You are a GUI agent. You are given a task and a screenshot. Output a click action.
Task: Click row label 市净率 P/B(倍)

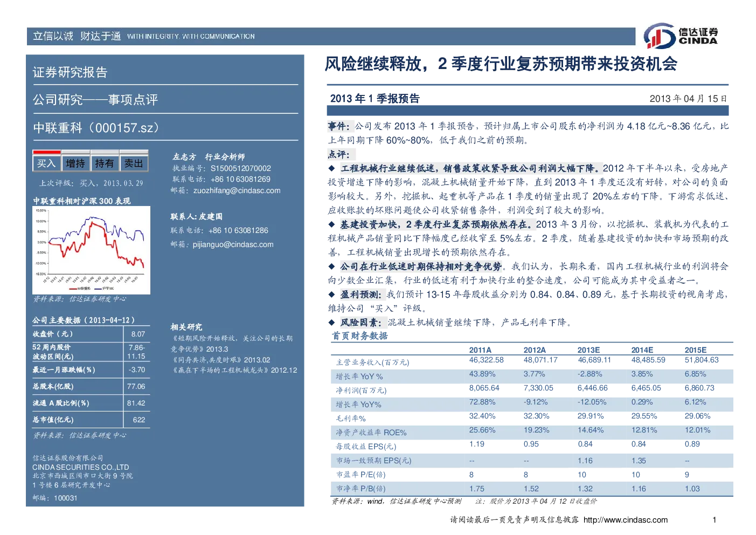tap(361, 488)
